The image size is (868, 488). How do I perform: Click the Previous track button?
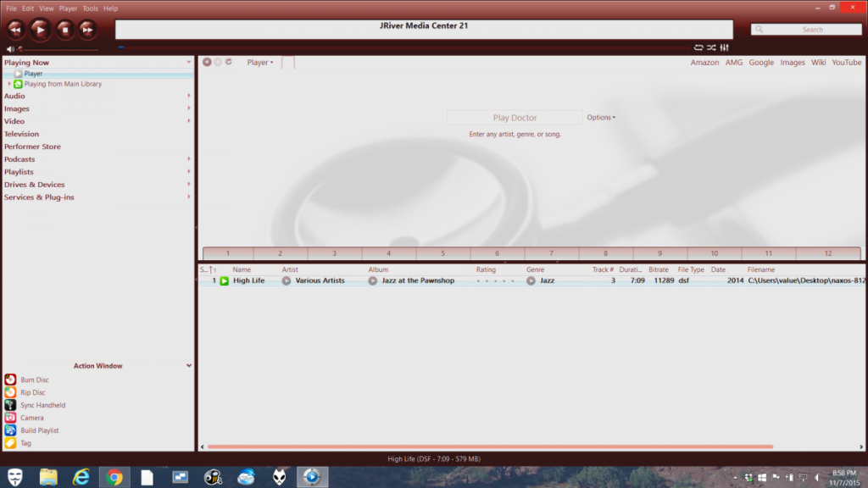pos(15,30)
